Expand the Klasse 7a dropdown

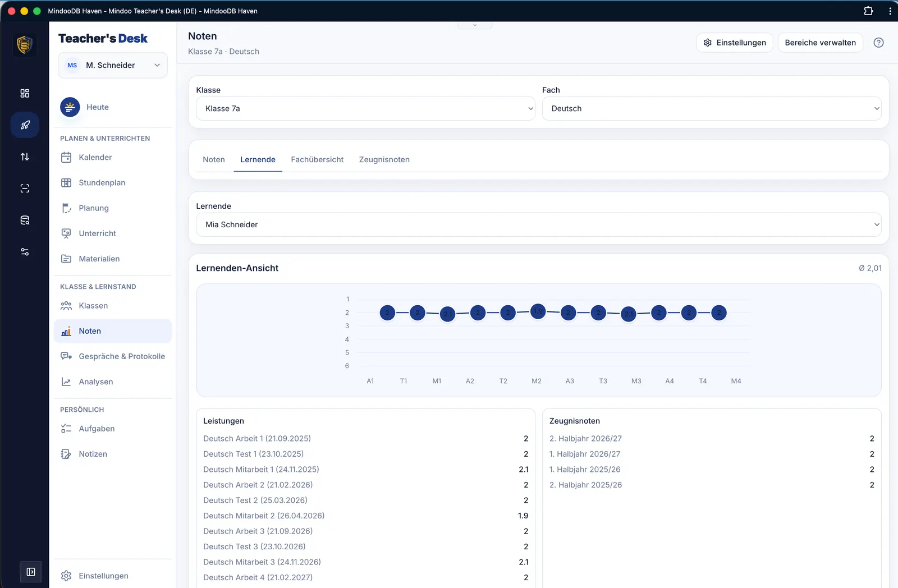click(x=365, y=109)
